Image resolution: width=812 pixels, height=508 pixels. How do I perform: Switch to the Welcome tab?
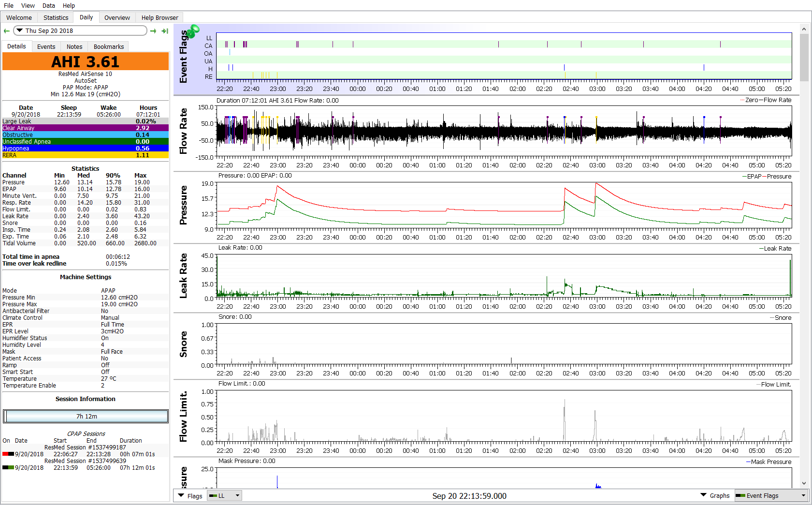click(19, 17)
